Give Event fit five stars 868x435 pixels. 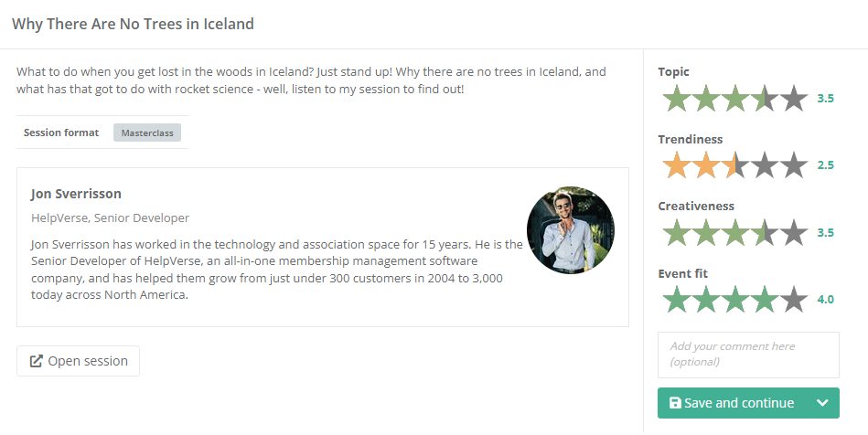tap(794, 299)
